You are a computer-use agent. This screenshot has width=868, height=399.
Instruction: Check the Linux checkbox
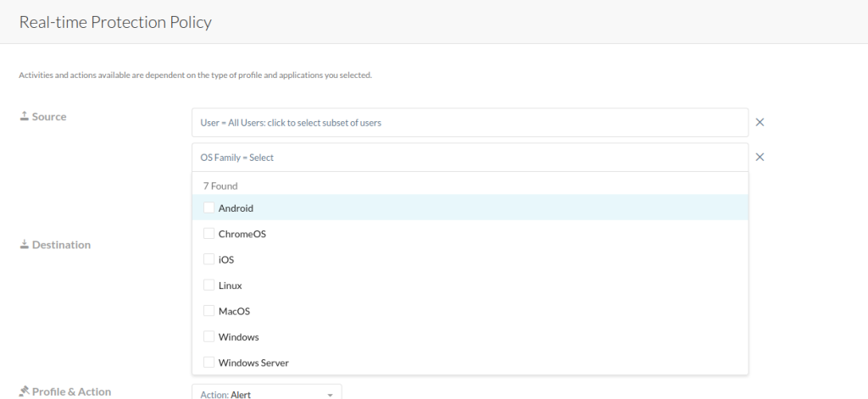point(209,285)
